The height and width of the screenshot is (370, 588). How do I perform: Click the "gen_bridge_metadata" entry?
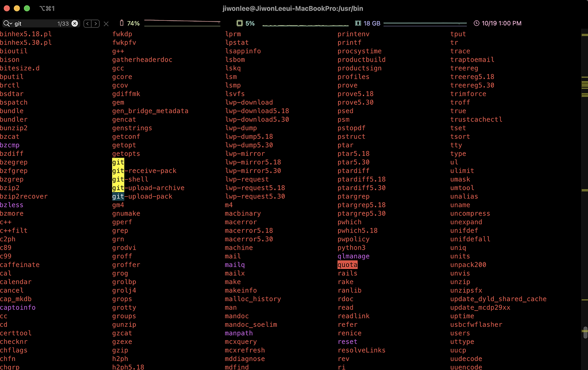click(x=150, y=111)
